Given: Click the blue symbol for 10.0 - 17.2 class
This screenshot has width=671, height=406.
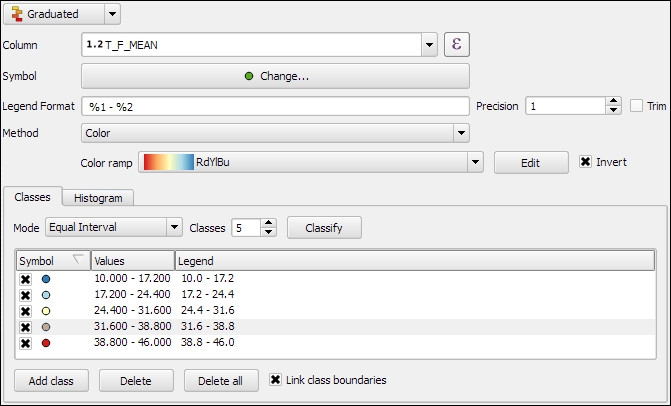Looking at the screenshot, I should (46, 279).
